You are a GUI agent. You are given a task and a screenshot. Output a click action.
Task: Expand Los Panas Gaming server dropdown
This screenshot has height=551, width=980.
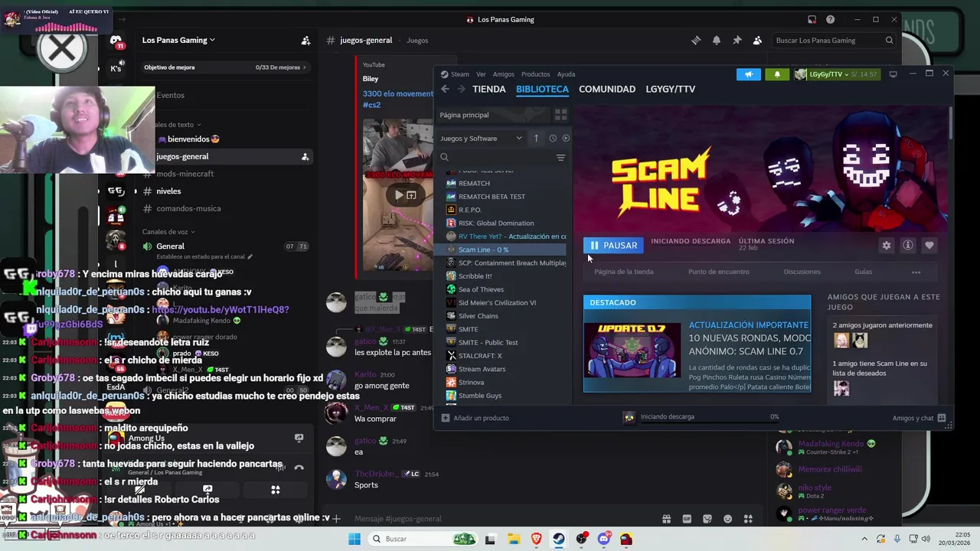(x=178, y=40)
